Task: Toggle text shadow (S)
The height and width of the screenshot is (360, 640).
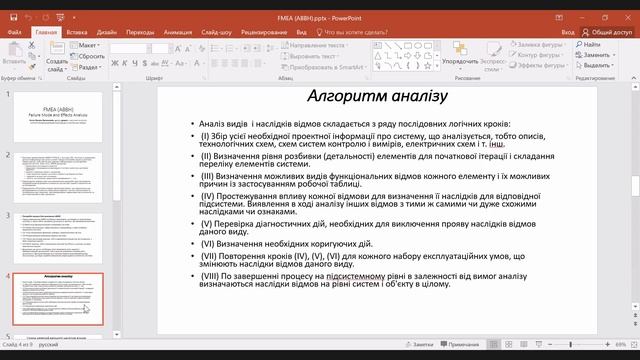Action: click(x=144, y=63)
